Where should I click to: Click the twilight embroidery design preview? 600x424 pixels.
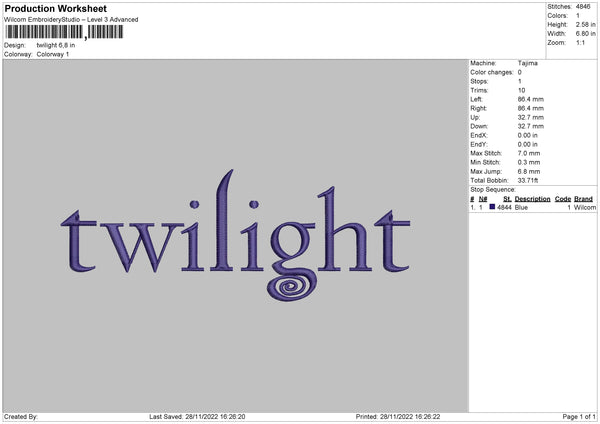[x=235, y=236]
